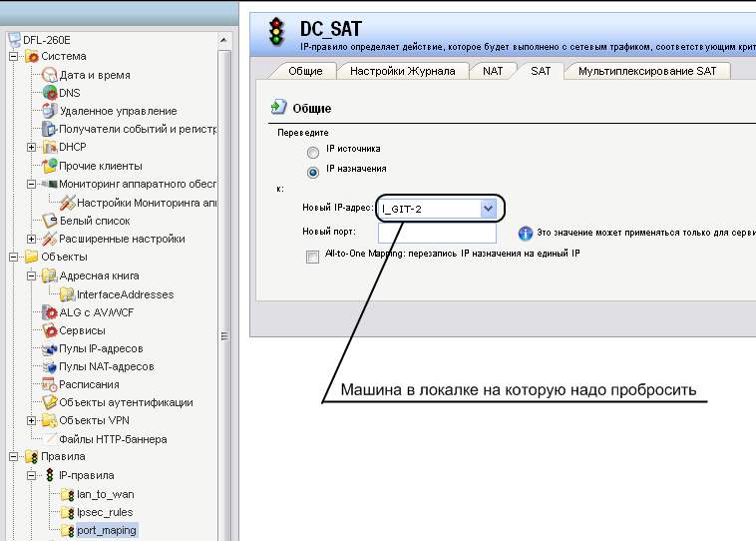
Task: Open the Новый IP-адрес dropdown
Action: (488, 209)
